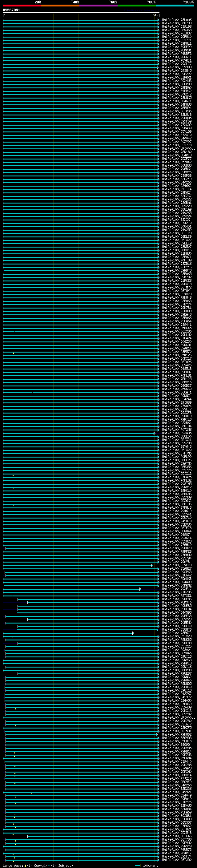Click hit label UniRef100_C5IX13
Image resolution: width=197 pixels, height=868 pixels.
click(x=177, y=474)
